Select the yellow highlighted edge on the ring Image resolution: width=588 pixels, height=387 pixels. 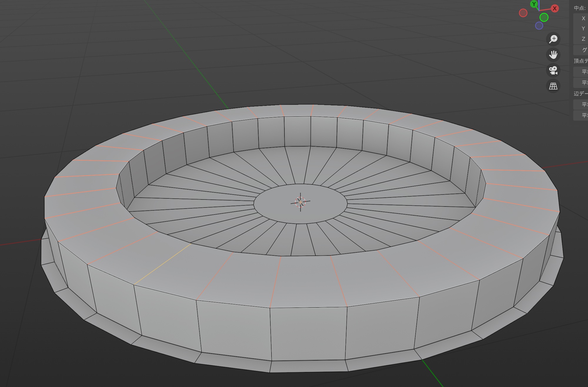pos(163,264)
